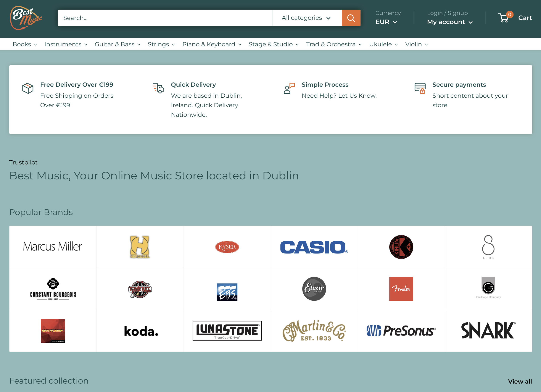Open the EUR currency selector

[x=386, y=22]
